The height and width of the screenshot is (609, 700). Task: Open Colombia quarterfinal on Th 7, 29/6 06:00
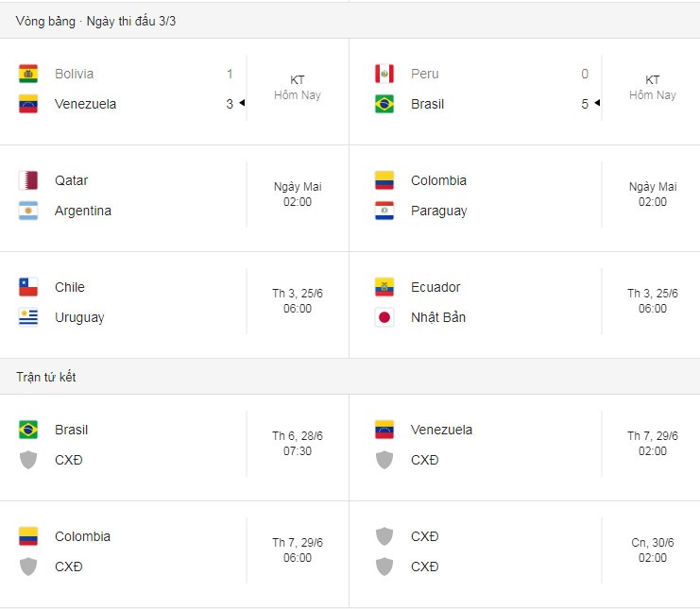point(175,553)
